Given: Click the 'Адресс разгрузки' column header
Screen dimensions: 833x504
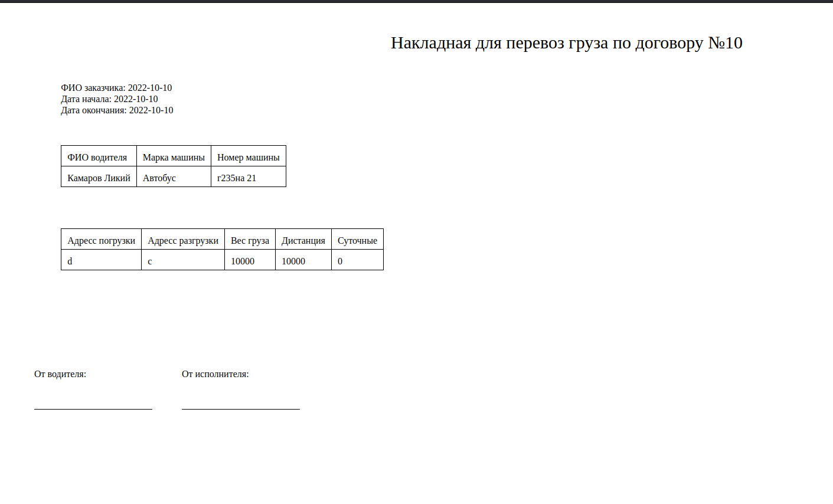Looking at the screenshot, I should coord(183,240).
